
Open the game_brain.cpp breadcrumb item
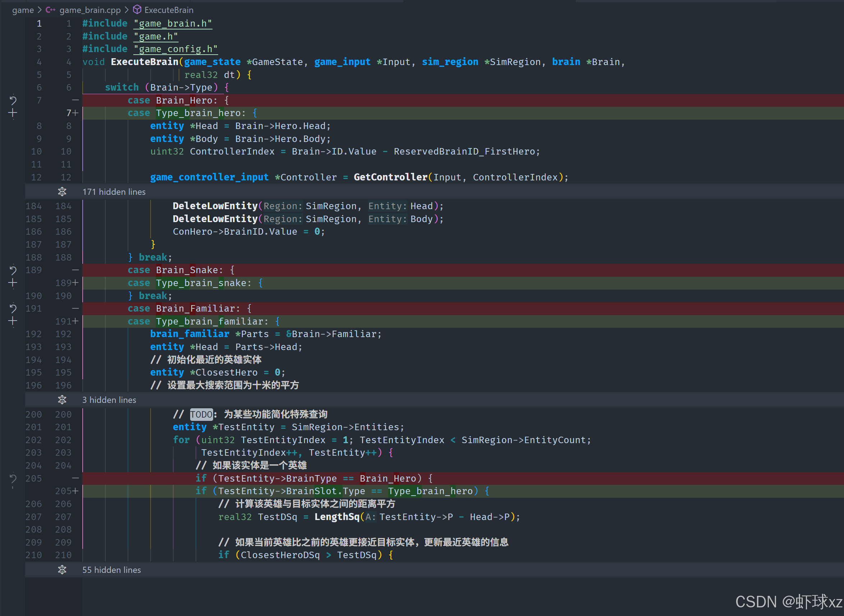[90, 10]
